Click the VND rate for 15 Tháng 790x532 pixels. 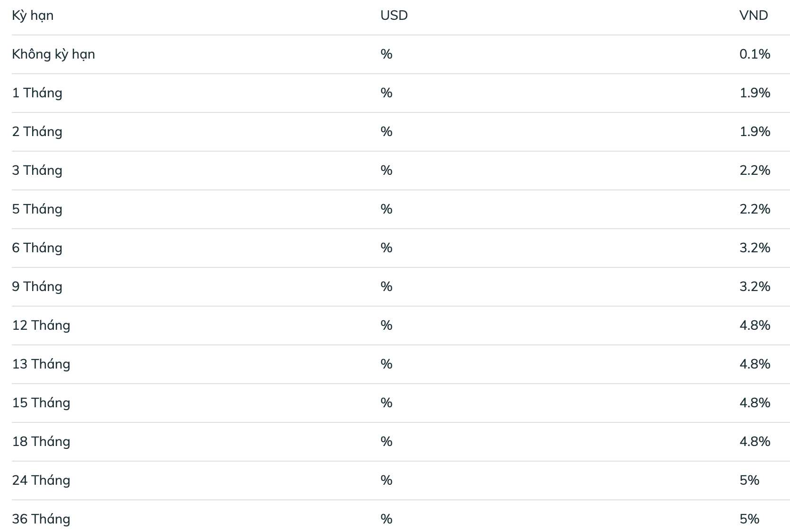click(755, 403)
